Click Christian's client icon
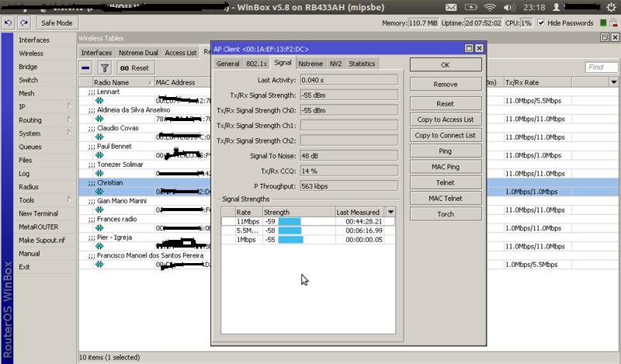This screenshot has height=364, width=621. [x=99, y=192]
